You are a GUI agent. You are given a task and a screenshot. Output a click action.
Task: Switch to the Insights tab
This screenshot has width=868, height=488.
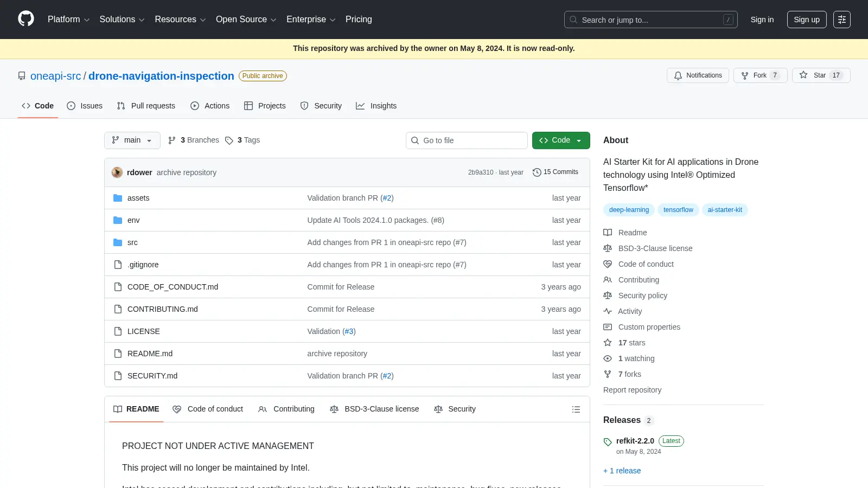pyautogui.click(x=376, y=106)
